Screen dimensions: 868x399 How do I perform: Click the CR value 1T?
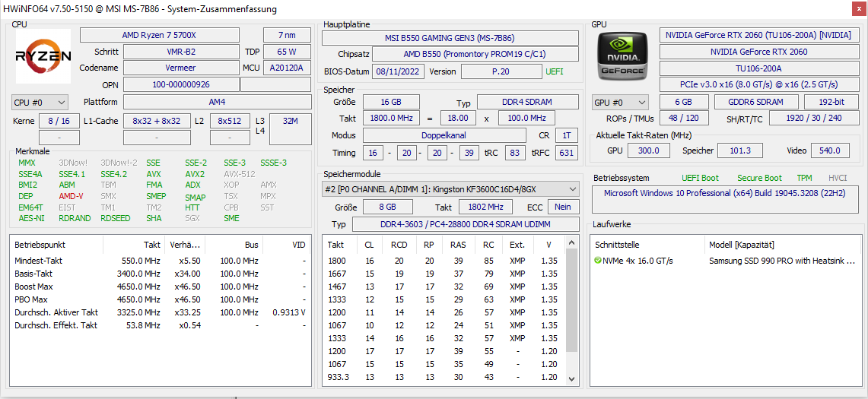(567, 135)
